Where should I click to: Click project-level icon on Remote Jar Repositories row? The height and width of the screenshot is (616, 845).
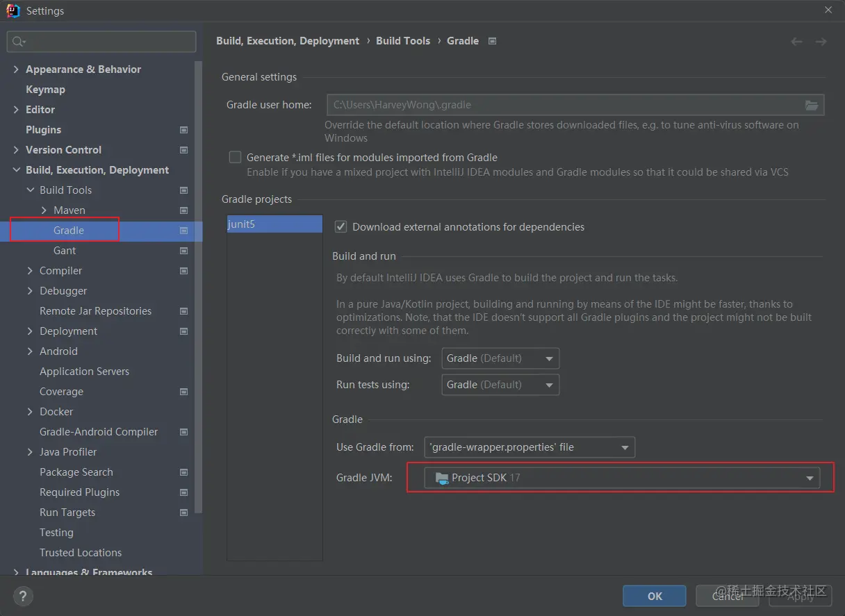coord(184,311)
